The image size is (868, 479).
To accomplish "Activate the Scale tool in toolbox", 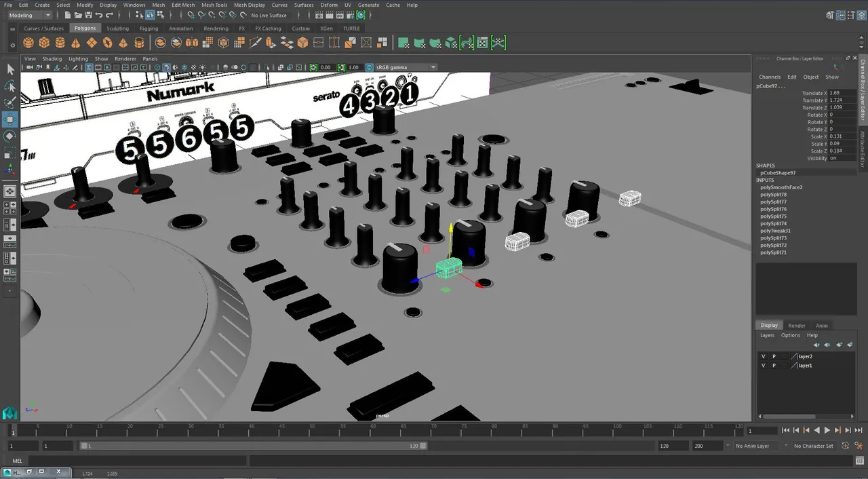I will (x=10, y=153).
